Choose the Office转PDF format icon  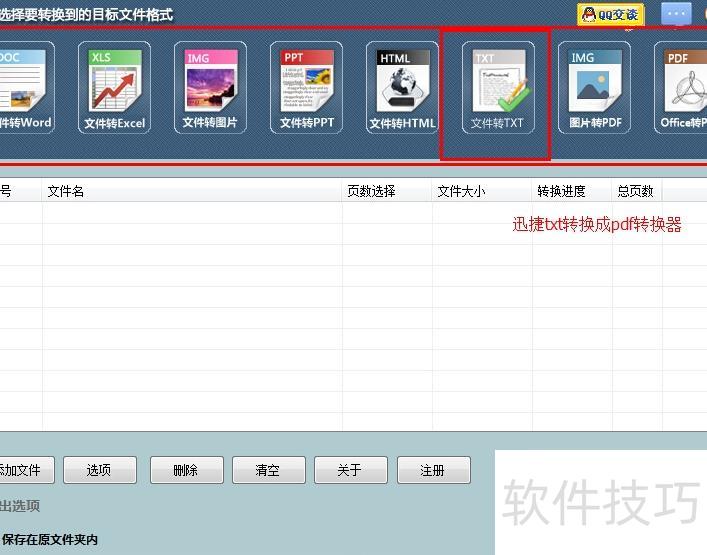pos(684,88)
